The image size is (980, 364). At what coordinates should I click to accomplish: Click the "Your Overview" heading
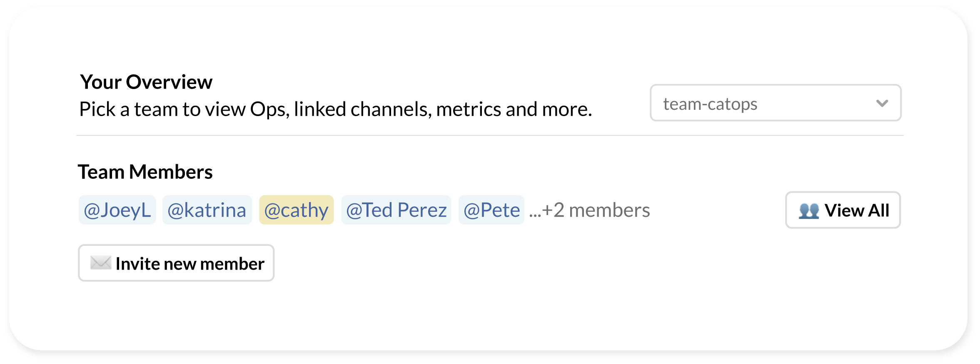point(146,82)
